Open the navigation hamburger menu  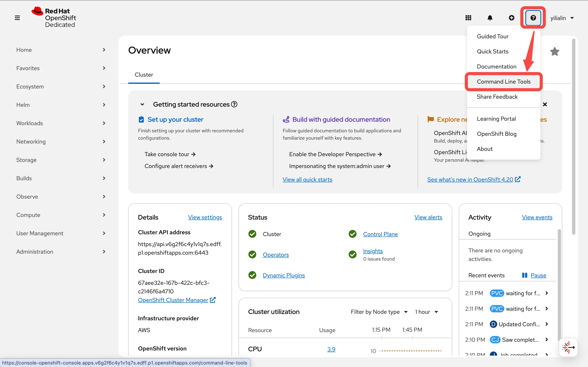pyautogui.click(x=17, y=18)
